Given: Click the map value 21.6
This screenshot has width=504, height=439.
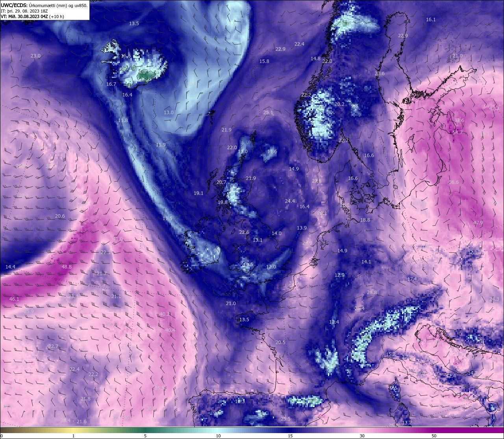Looking at the screenshot, I should 82,422.
